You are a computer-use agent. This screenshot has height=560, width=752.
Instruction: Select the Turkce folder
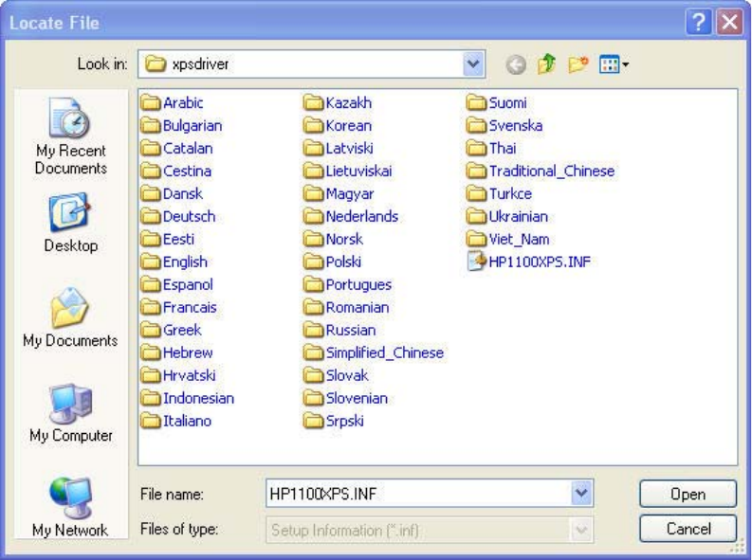[x=499, y=193]
